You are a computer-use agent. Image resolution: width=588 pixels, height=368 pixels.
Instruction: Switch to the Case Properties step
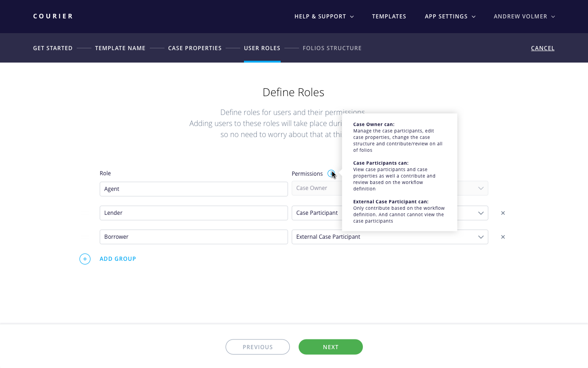pyautogui.click(x=195, y=48)
